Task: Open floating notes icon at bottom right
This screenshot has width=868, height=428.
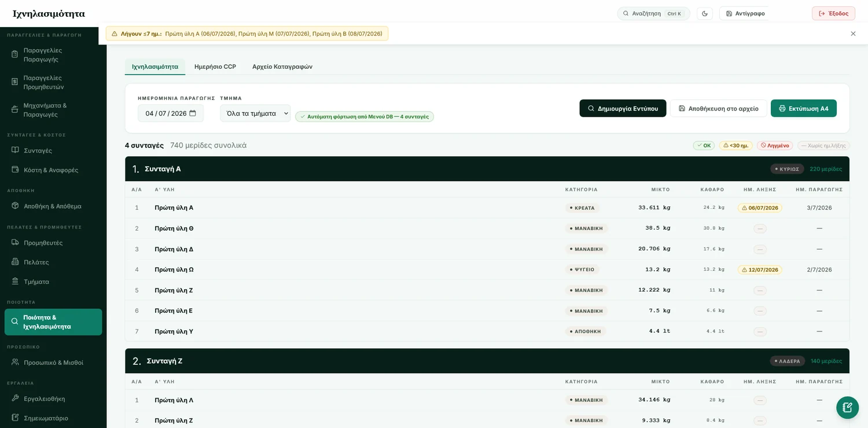Action: click(847, 407)
